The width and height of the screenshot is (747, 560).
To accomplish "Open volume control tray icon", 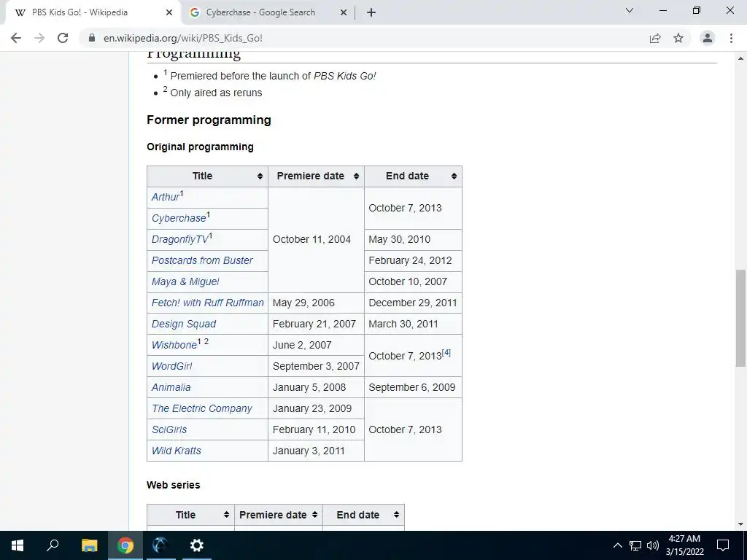I will 653,545.
